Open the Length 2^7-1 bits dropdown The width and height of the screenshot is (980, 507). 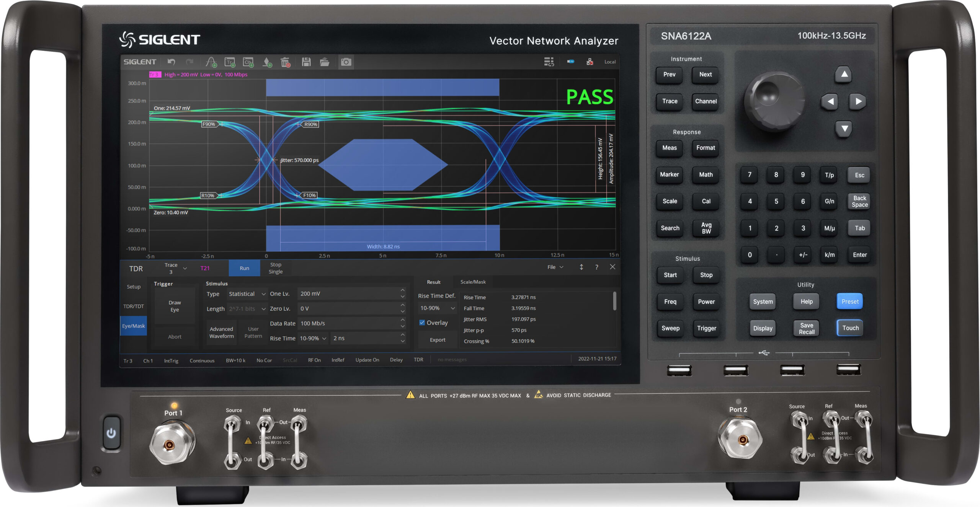click(247, 309)
